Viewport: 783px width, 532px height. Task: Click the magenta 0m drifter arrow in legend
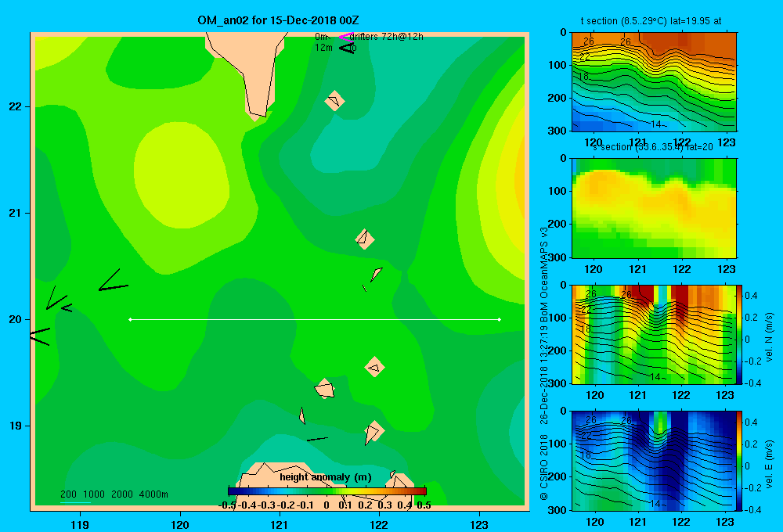(346, 37)
